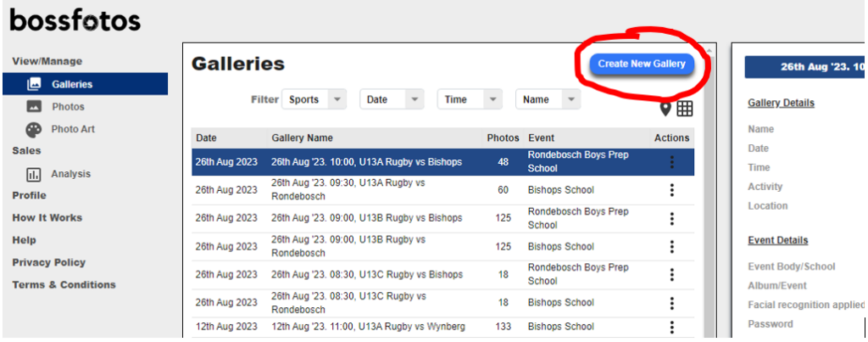The width and height of the screenshot is (868, 342).
Task: Open Photo Art palette icon
Action: (34, 130)
